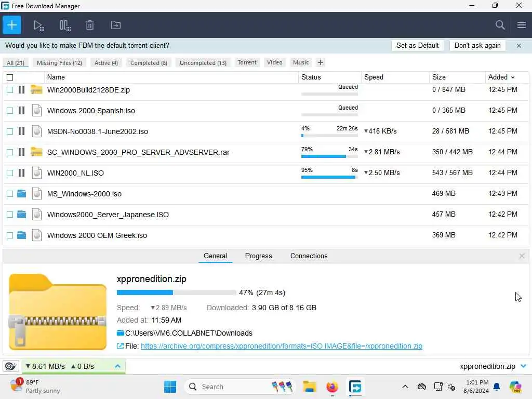Select the Missing Files (12) filter
Viewport: 532px width, 399px height.
click(59, 63)
